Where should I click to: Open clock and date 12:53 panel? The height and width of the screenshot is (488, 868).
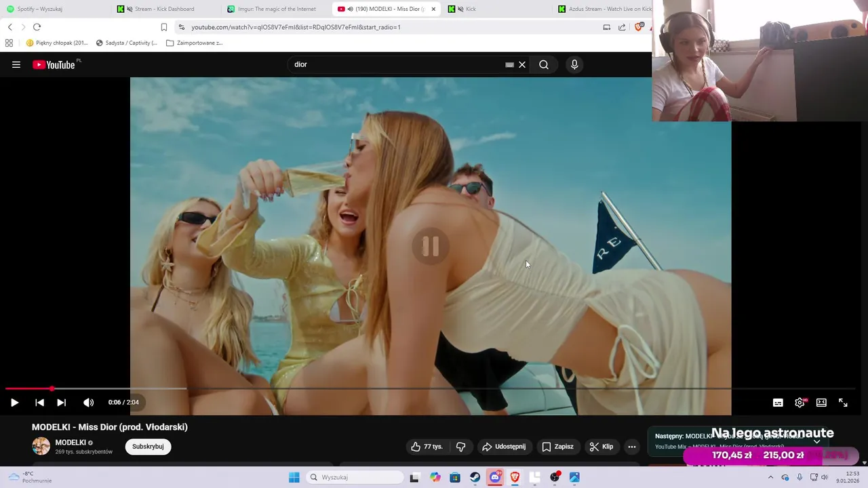(848, 477)
